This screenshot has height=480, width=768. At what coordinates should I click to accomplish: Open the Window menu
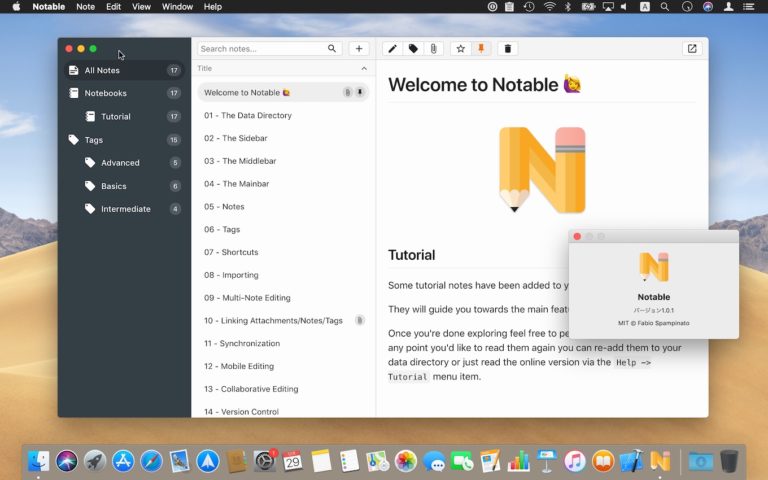[177, 7]
